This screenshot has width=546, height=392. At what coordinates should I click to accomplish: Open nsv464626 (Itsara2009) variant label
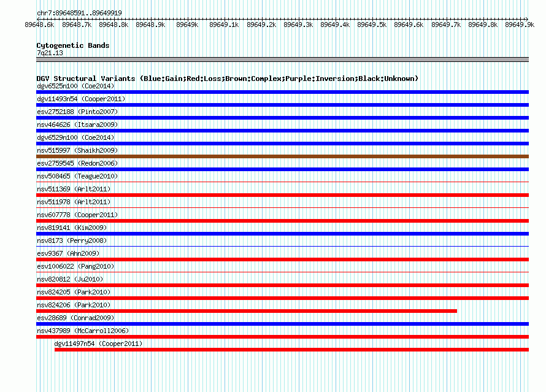point(77,125)
